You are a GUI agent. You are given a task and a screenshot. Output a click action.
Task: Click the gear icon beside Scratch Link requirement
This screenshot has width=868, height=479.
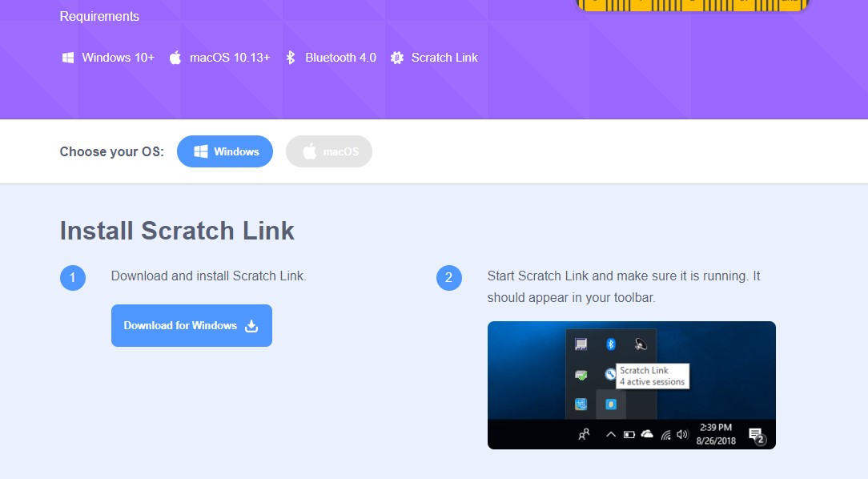point(397,58)
